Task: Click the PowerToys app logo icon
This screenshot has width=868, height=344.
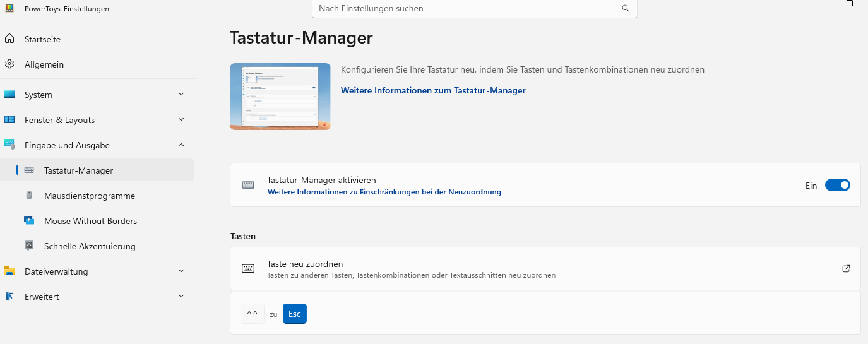Action: tap(9, 9)
